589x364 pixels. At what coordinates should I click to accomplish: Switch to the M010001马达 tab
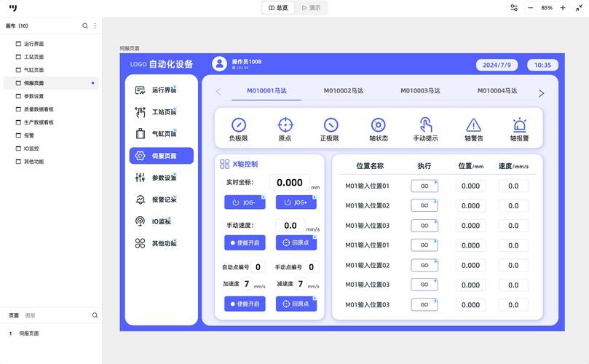(266, 90)
